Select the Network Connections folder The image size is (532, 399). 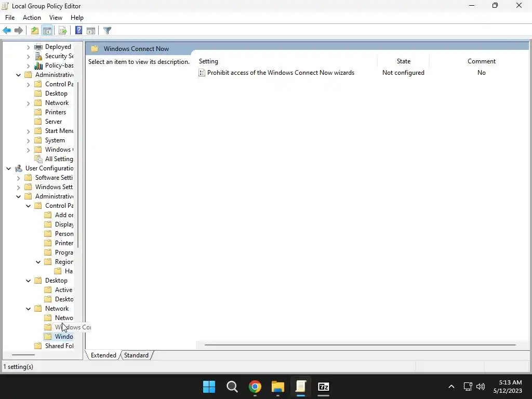(64, 318)
